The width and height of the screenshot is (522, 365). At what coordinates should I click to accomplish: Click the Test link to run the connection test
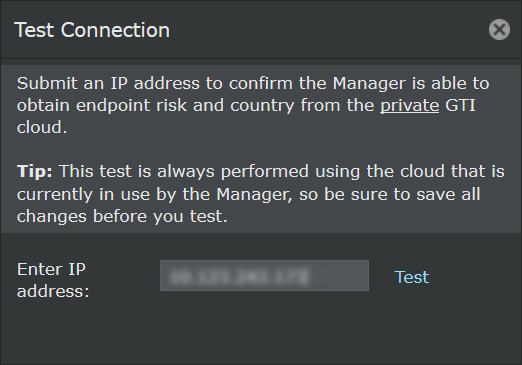coord(411,277)
